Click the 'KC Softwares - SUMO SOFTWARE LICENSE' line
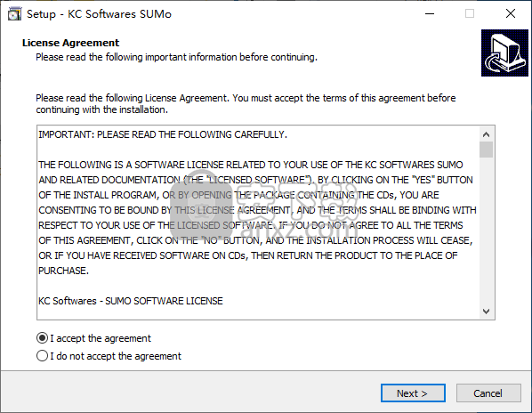This screenshot has height=413, width=532. pyautogui.click(x=131, y=301)
